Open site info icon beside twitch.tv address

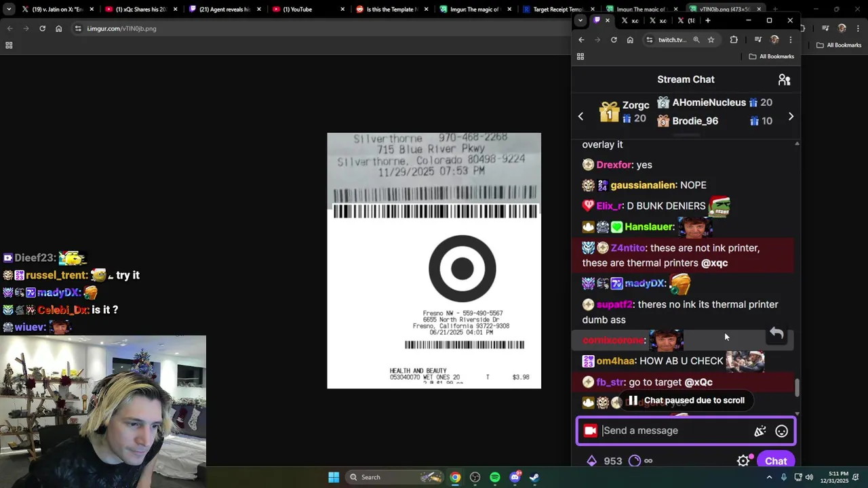pyautogui.click(x=650, y=40)
